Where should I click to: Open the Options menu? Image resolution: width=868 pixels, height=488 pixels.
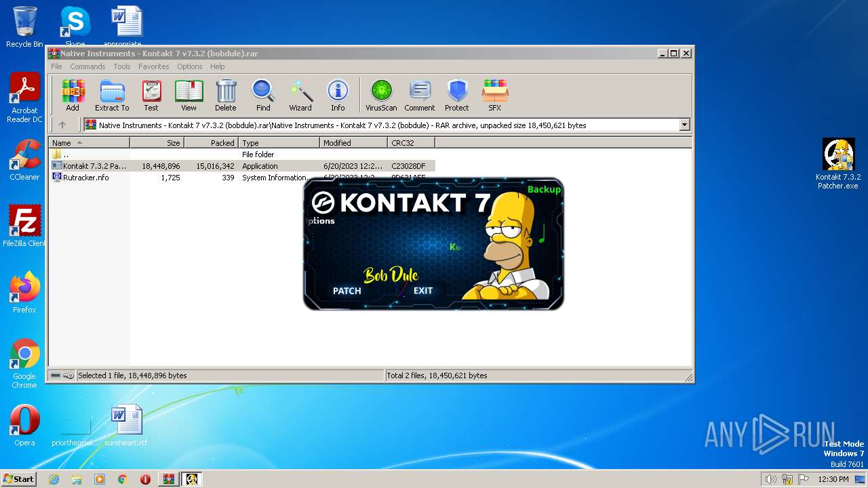coord(190,66)
